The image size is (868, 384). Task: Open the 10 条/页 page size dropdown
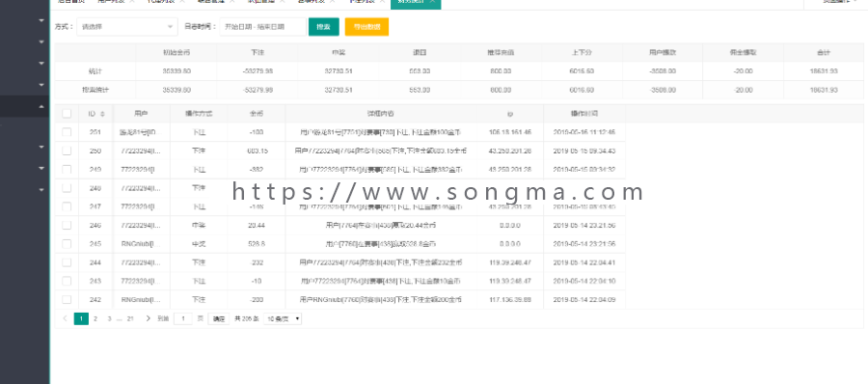(283, 318)
